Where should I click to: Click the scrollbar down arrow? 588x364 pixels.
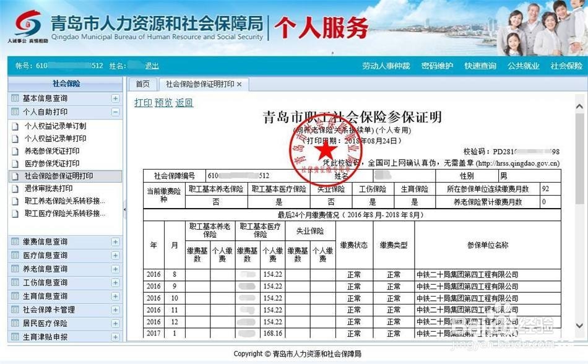(579, 326)
